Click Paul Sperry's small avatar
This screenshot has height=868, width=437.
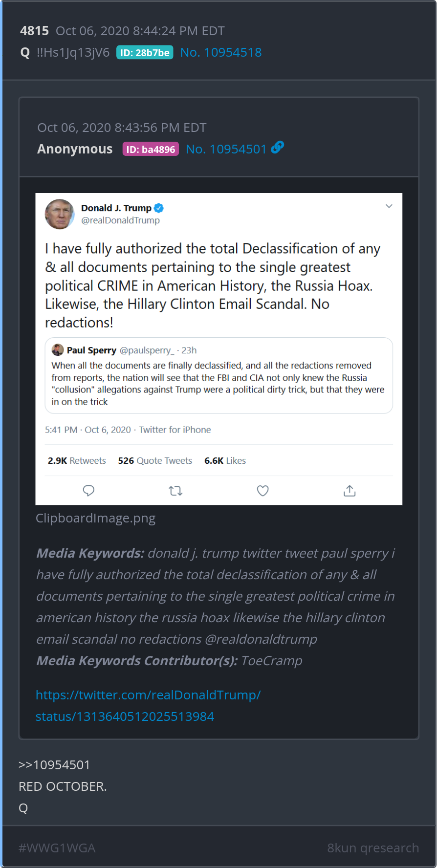tap(58, 350)
